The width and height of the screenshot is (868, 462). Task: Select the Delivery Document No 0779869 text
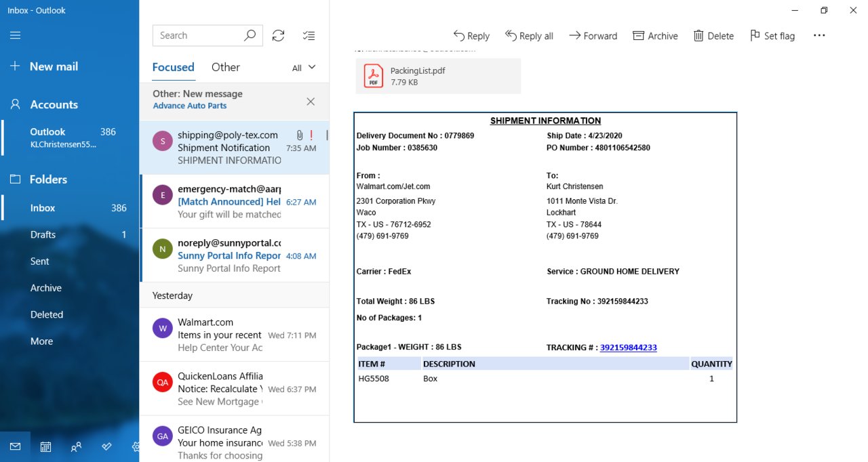415,135
